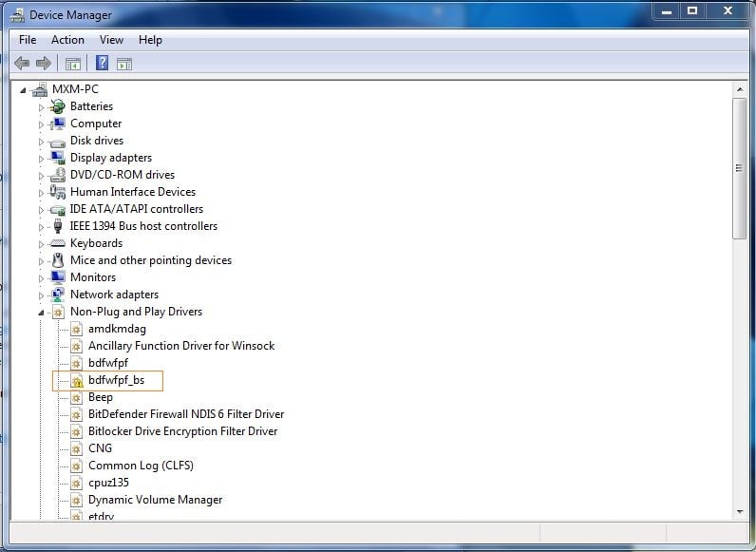Click the scrollbar down arrow
This screenshot has height=552, width=756.
coord(740,512)
